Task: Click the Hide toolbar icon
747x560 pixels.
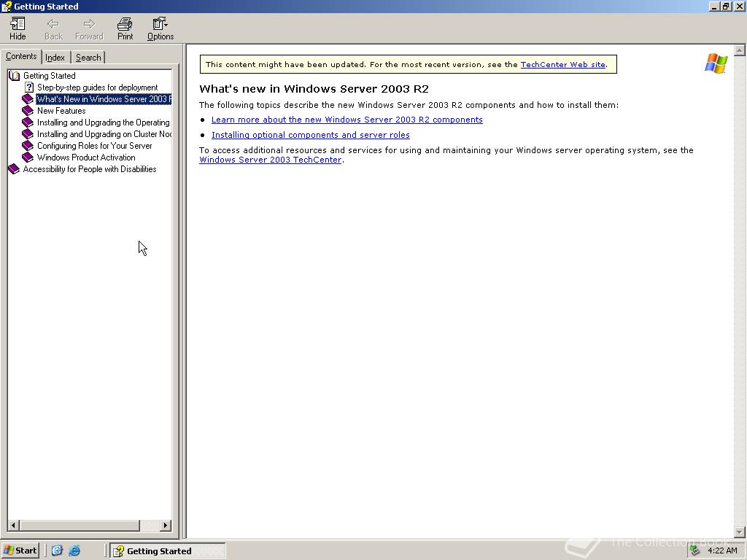Action: coord(18,28)
